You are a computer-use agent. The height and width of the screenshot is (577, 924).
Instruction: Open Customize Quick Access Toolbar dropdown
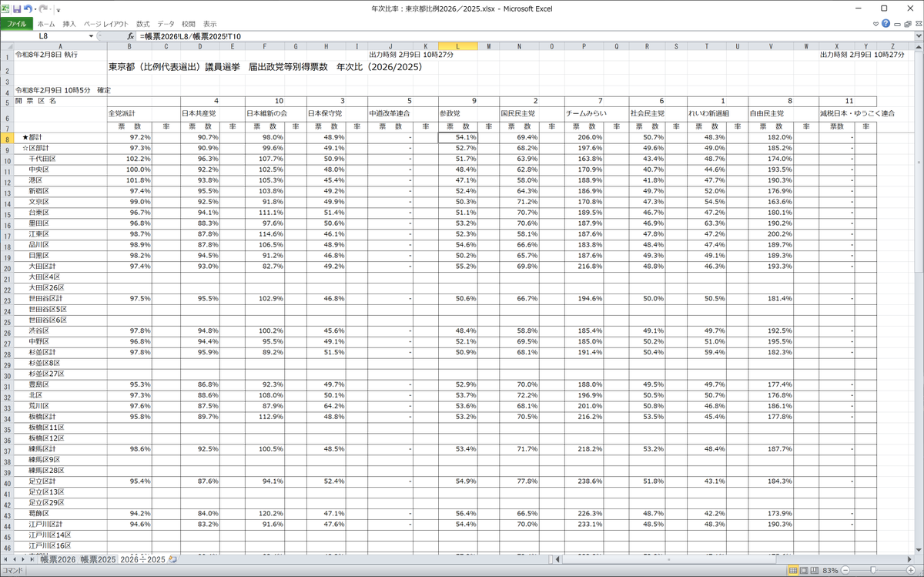pos(57,8)
